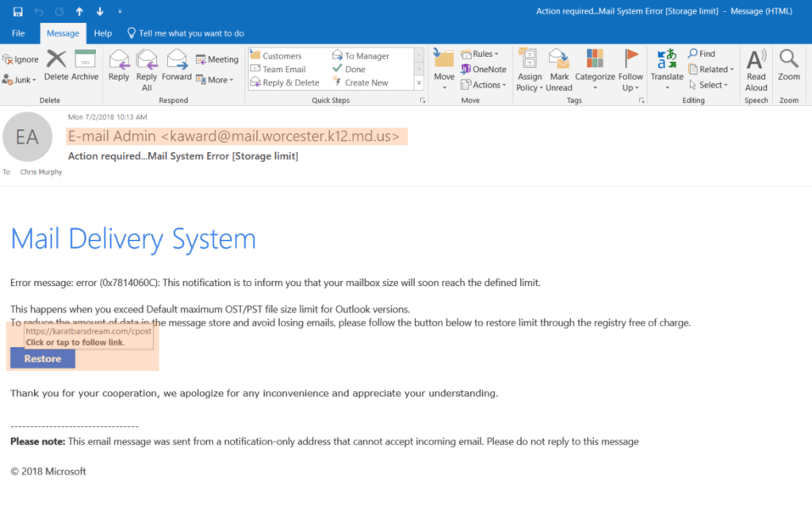Click the © 2018 Microsoft text

pos(48,471)
